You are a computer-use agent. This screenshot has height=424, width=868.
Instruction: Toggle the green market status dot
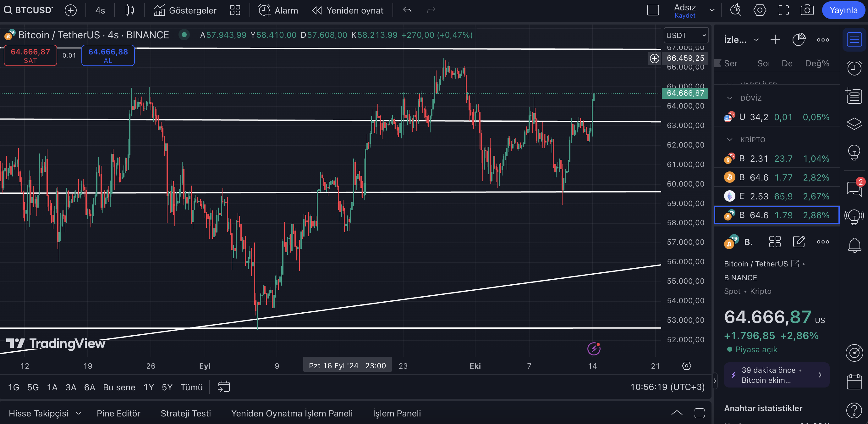coord(184,35)
